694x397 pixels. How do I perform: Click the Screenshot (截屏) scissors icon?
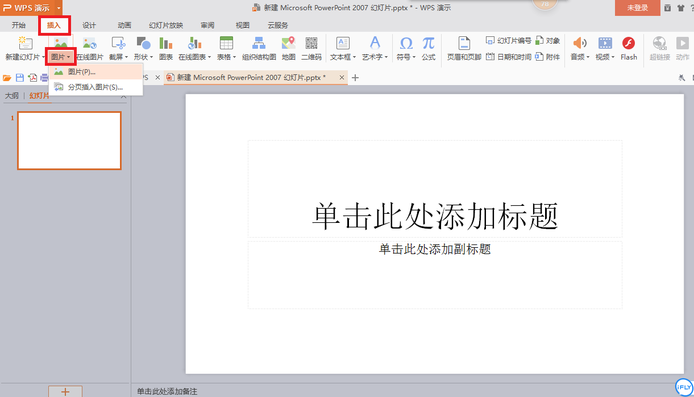tap(118, 43)
